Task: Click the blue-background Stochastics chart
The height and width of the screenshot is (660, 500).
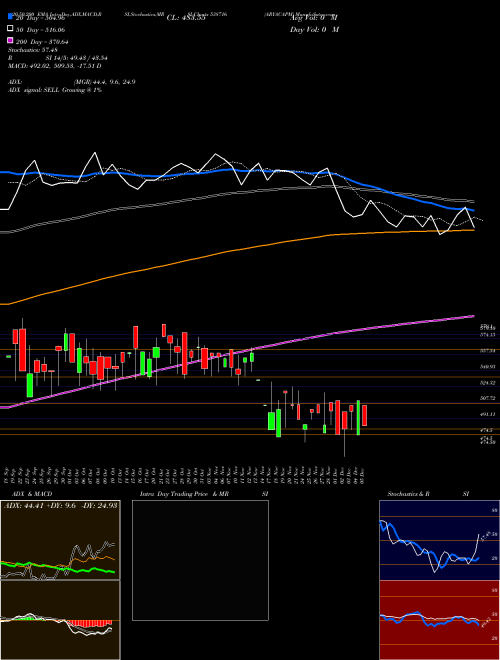Action: point(439,540)
